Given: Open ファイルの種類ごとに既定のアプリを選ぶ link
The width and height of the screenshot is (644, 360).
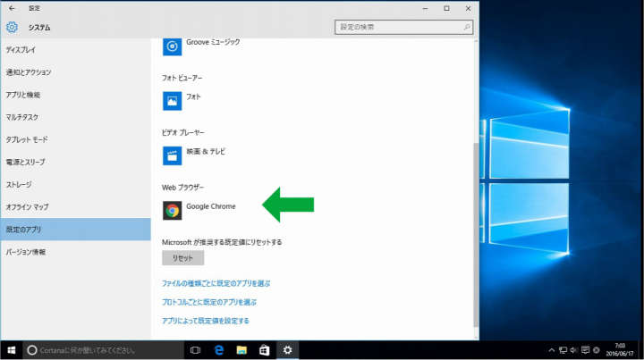Looking at the screenshot, I should (216, 283).
